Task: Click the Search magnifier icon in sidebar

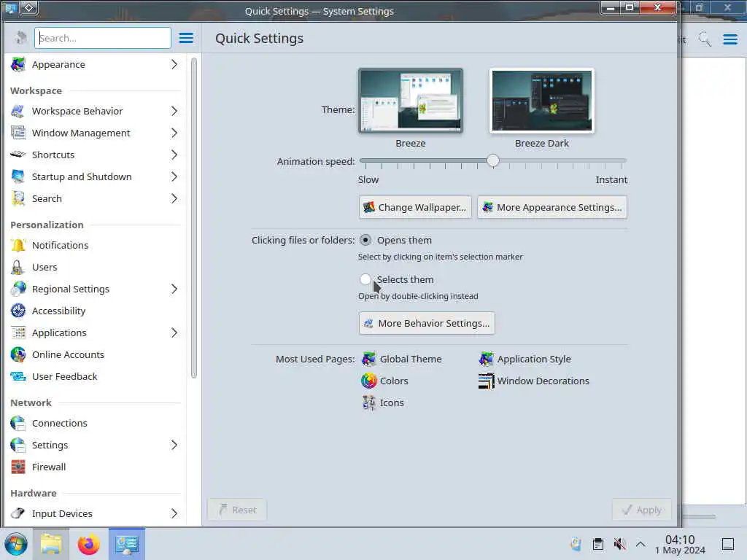Action: (18, 198)
